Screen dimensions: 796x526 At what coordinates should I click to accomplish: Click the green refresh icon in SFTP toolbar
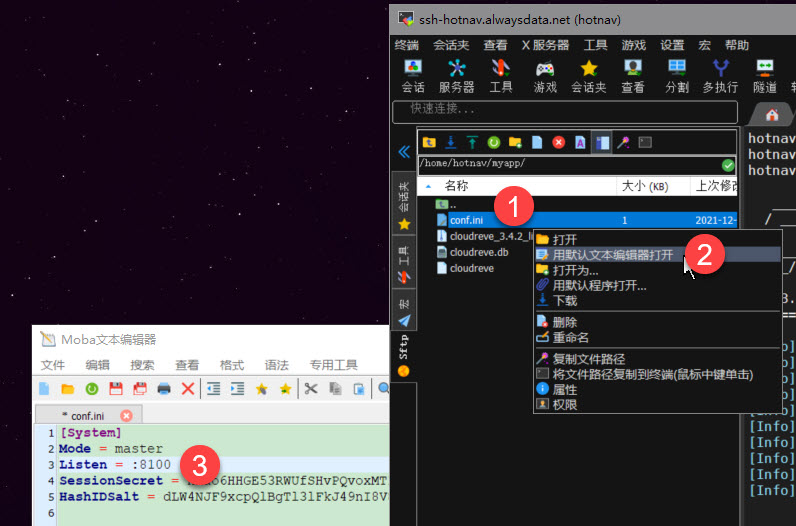[493, 143]
